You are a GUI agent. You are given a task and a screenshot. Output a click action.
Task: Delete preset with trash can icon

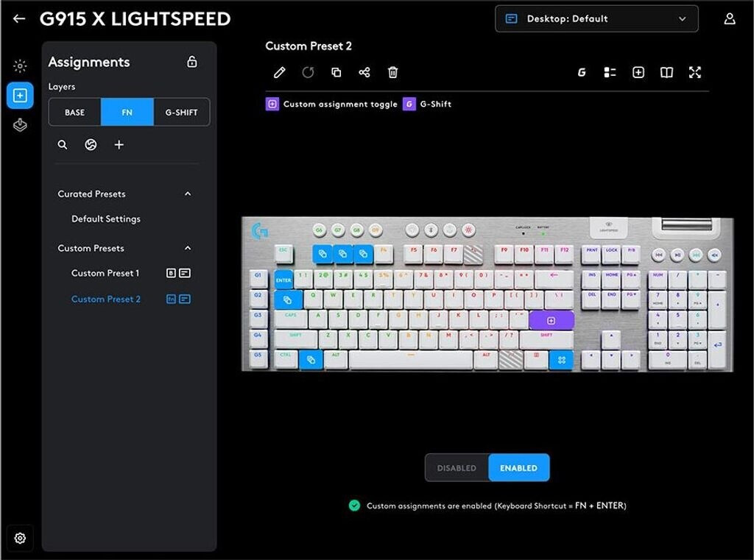point(393,73)
